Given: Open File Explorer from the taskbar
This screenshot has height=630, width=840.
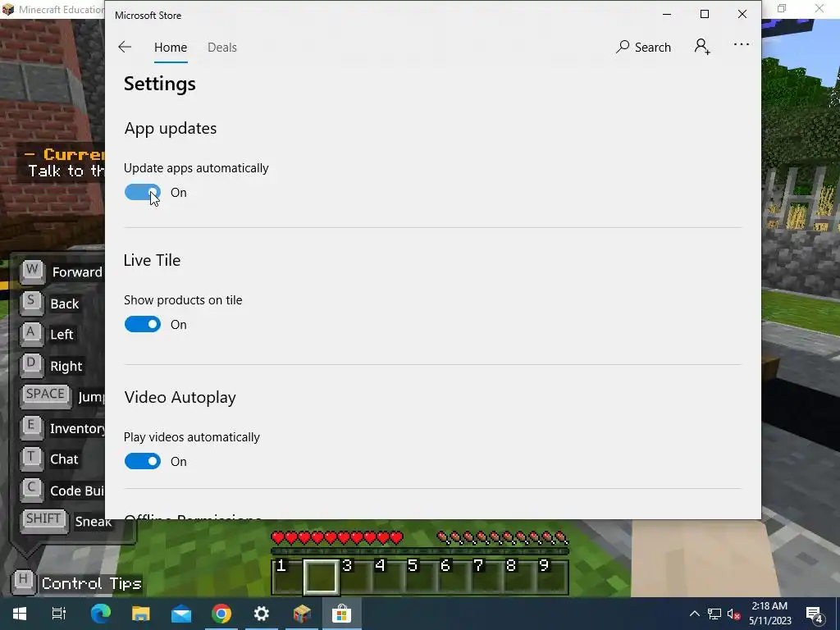Looking at the screenshot, I should [141, 614].
